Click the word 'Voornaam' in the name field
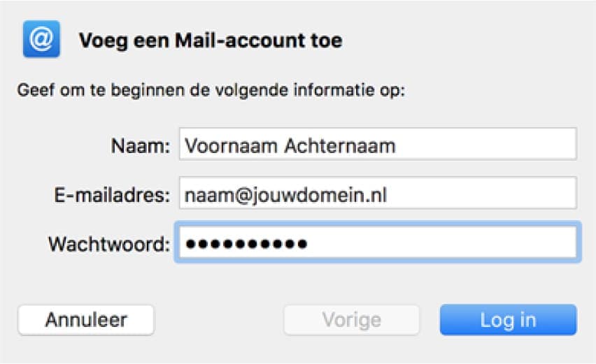The width and height of the screenshot is (596, 364). pyautogui.click(x=229, y=145)
